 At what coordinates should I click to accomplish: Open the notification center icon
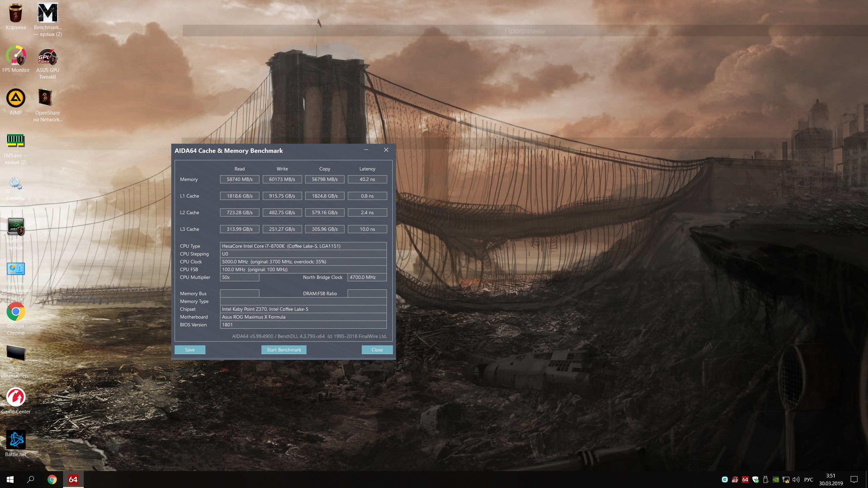pos(854,480)
